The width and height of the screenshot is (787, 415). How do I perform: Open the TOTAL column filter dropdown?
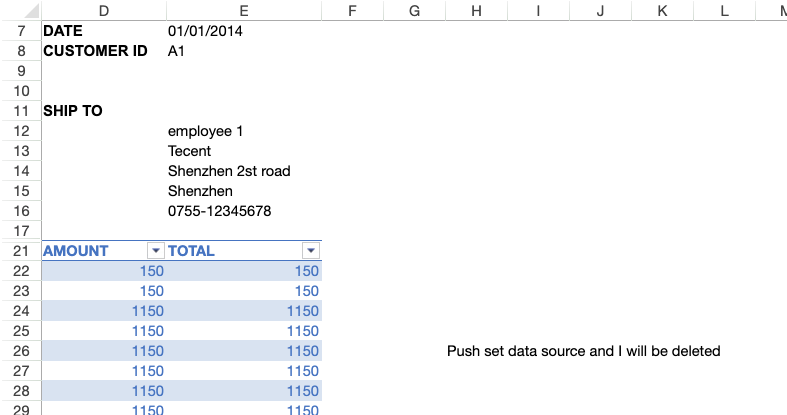pyautogui.click(x=311, y=251)
